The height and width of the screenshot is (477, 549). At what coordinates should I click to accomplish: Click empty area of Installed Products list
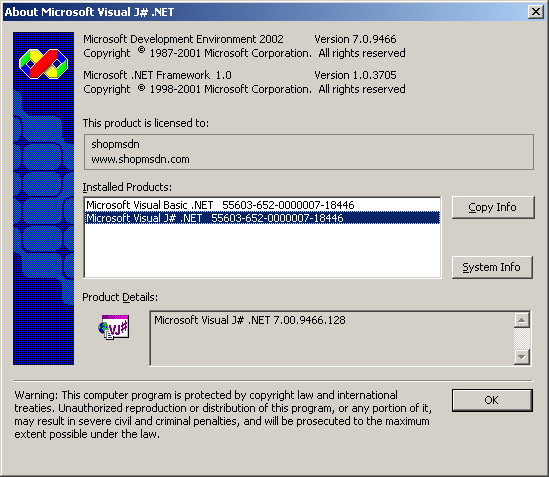(262, 250)
